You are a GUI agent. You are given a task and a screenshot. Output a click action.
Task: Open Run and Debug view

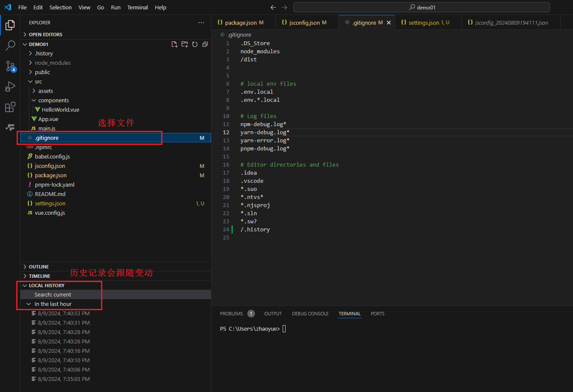tap(10, 86)
